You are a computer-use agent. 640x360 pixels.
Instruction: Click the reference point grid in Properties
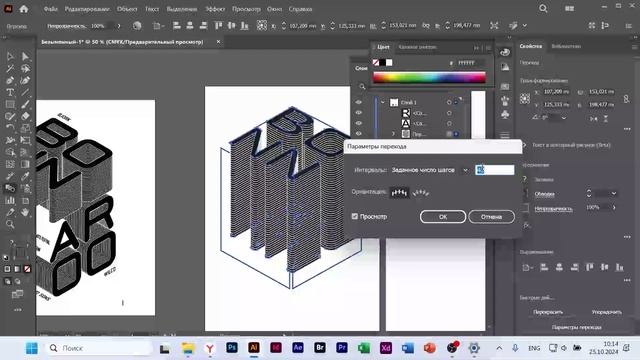point(525,98)
